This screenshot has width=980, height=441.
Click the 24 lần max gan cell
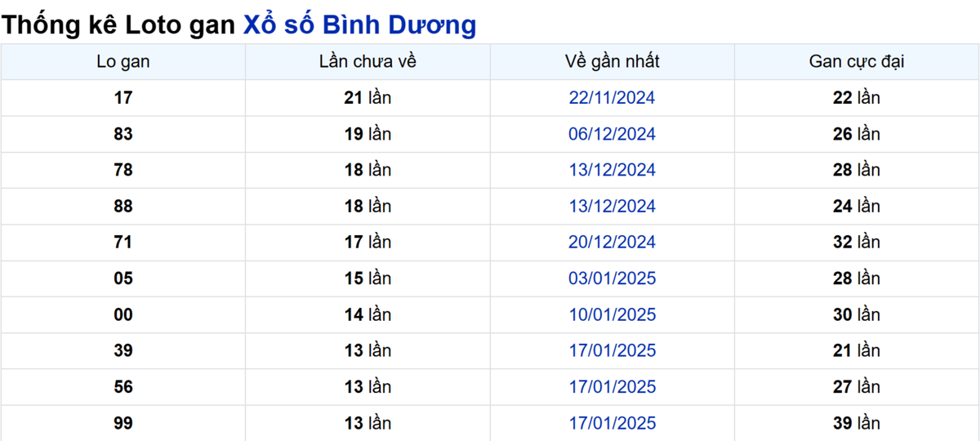857,207
